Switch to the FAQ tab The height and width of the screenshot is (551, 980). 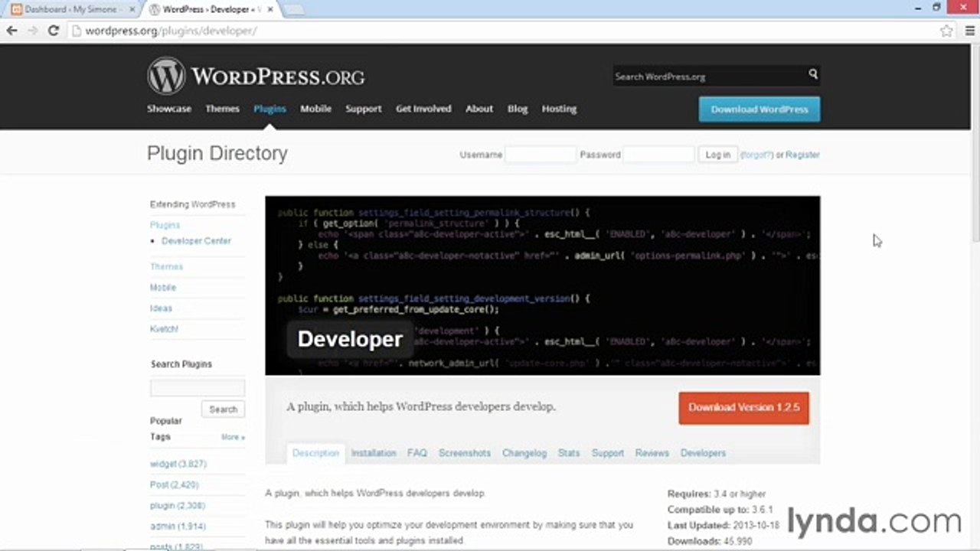pos(417,453)
